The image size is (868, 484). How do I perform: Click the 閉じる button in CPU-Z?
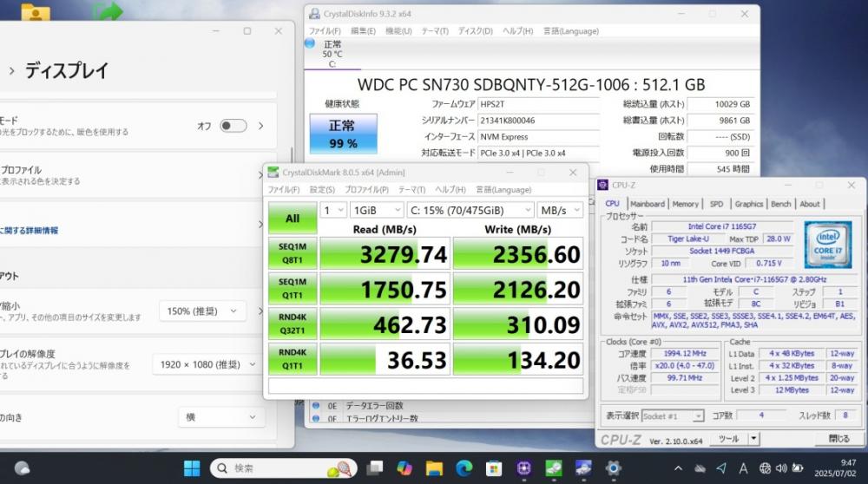coord(839,439)
